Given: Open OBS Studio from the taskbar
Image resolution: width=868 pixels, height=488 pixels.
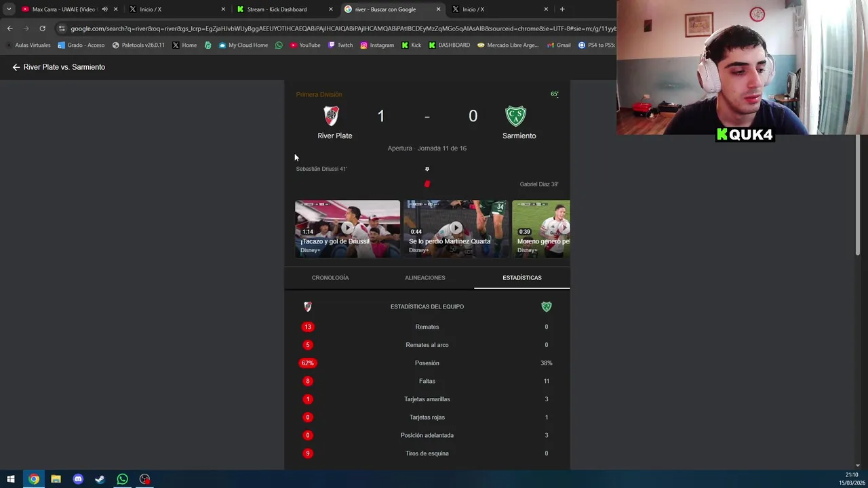Looking at the screenshot, I should tap(144, 479).
